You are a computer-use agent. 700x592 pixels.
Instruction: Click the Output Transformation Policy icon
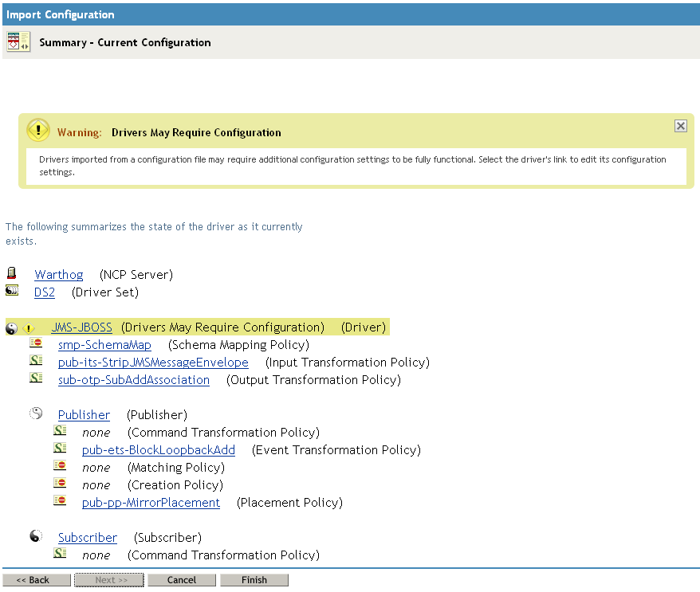(35, 378)
